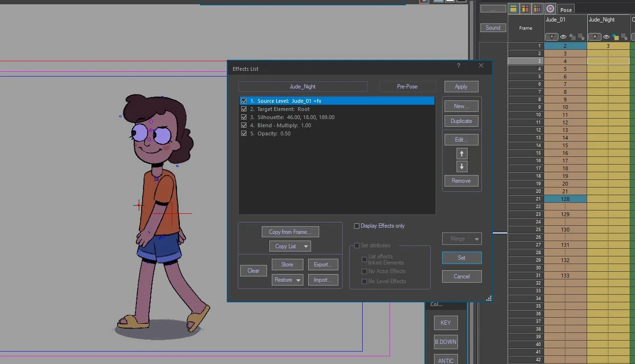Enable Display Effects only checkbox
This screenshot has height=364, width=635.
356,226
